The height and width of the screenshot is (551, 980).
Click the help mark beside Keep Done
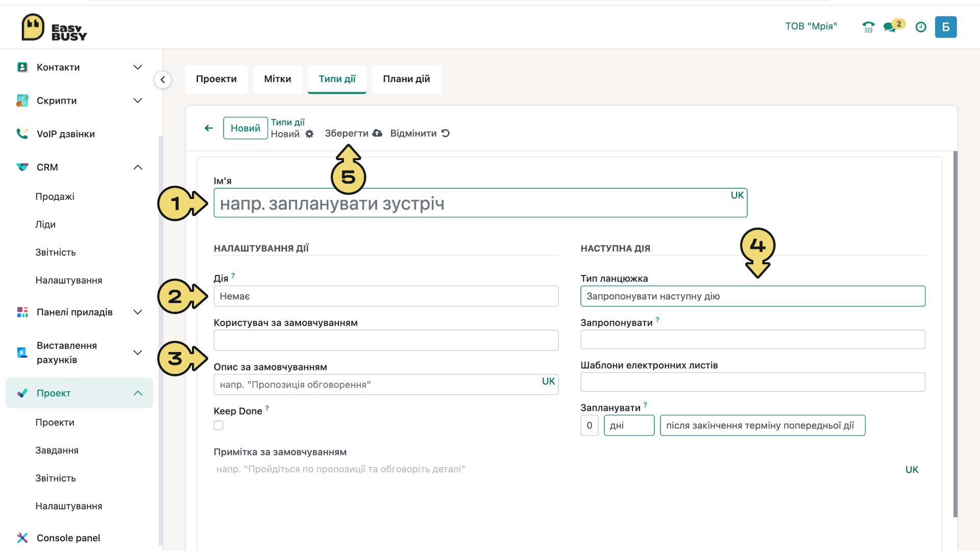coord(267,408)
